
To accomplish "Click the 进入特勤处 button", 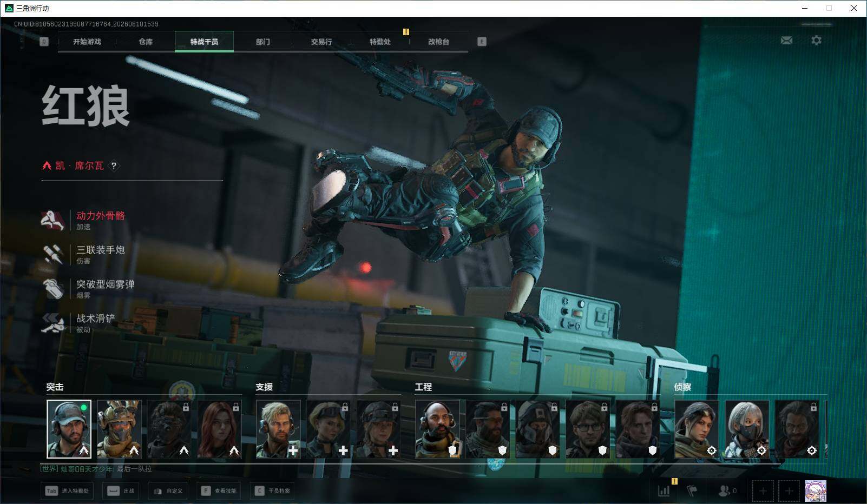I will [x=67, y=490].
